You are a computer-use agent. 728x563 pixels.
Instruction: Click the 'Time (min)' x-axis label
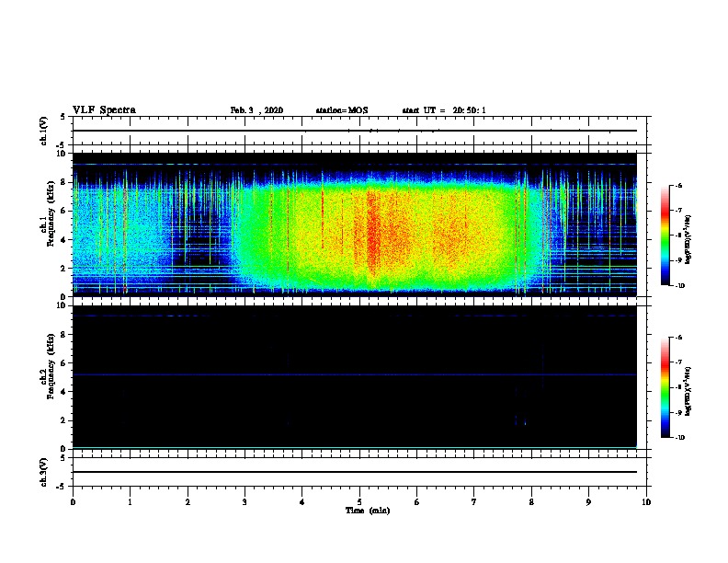[368, 511]
